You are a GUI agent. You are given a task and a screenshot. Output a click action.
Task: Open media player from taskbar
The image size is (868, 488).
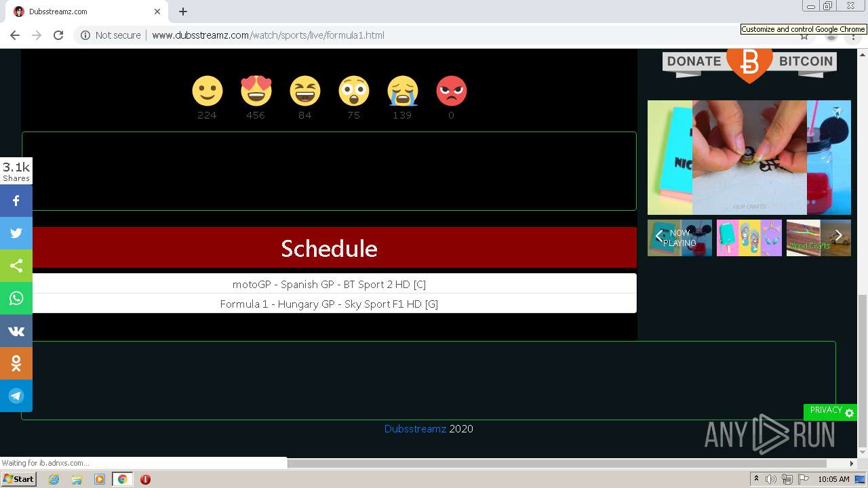tap(100, 479)
